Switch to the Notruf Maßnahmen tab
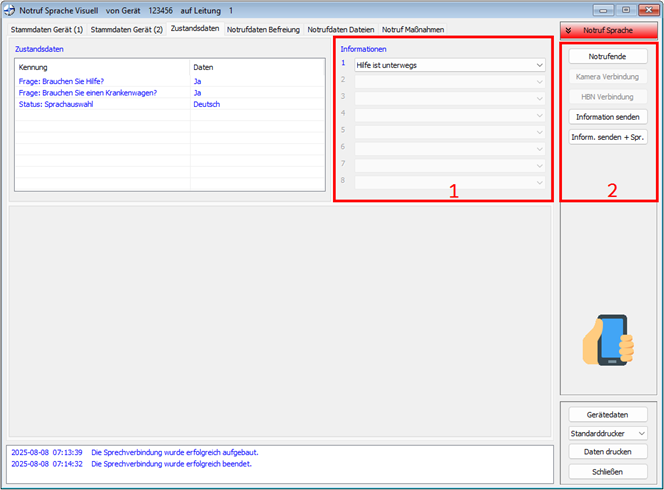This screenshot has height=490, width=664. click(413, 30)
